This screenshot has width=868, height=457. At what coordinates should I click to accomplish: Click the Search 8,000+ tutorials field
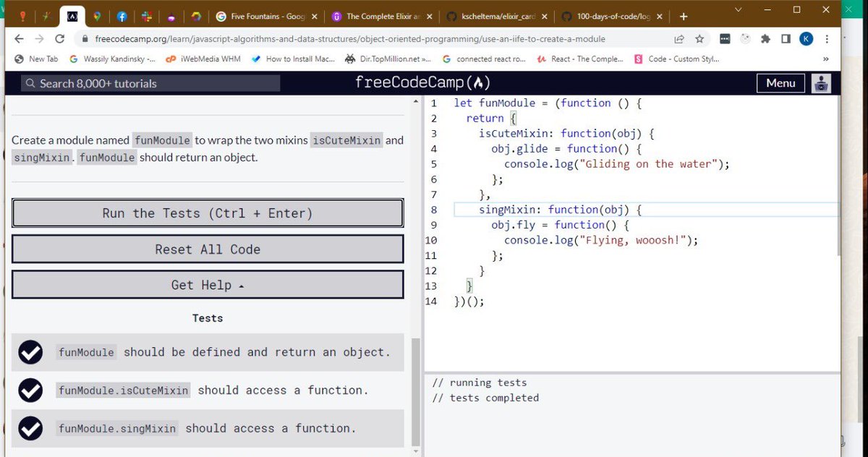[150, 83]
